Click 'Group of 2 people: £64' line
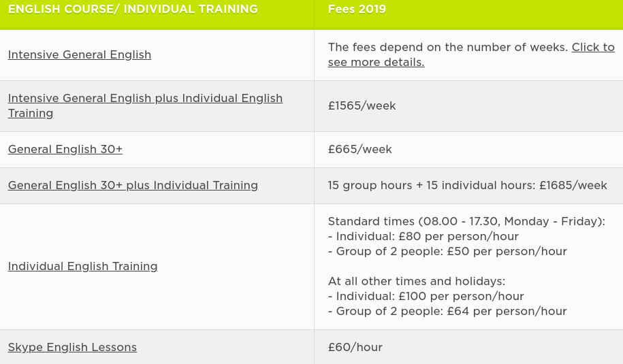Screen dimensions: 623x364 pos(447,311)
